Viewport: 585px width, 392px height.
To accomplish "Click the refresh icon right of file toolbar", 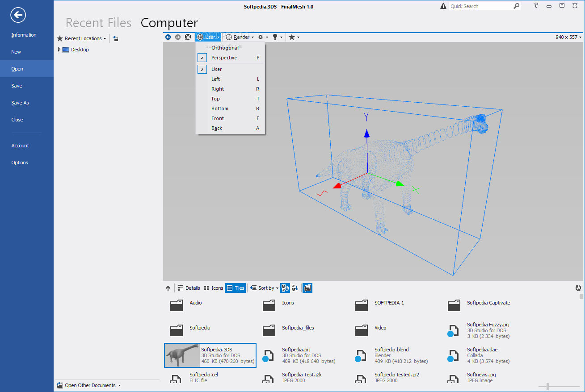I will (578, 288).
